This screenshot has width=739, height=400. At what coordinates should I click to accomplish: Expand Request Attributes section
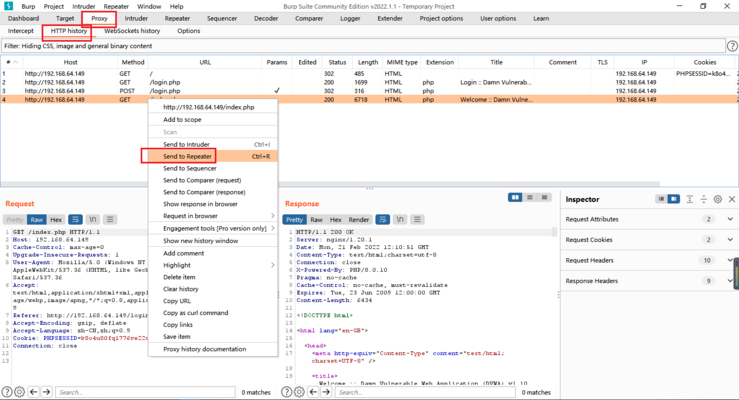pos(730,219)
